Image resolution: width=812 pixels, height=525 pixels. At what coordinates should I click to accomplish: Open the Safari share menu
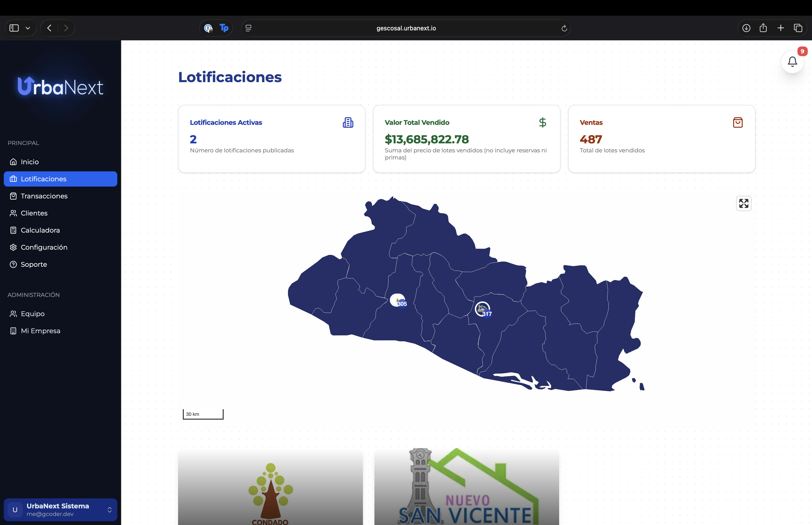coord(763,28)
